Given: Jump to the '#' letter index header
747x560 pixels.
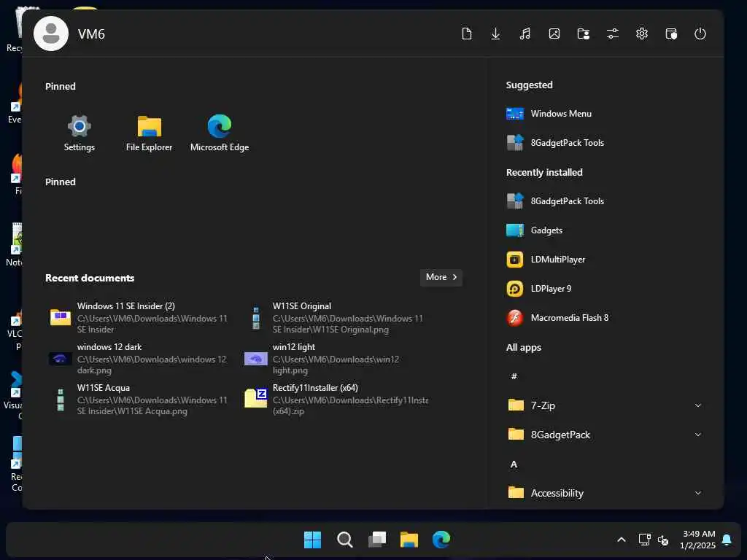Looking at the screenshot, I should [x=514, y=377].
